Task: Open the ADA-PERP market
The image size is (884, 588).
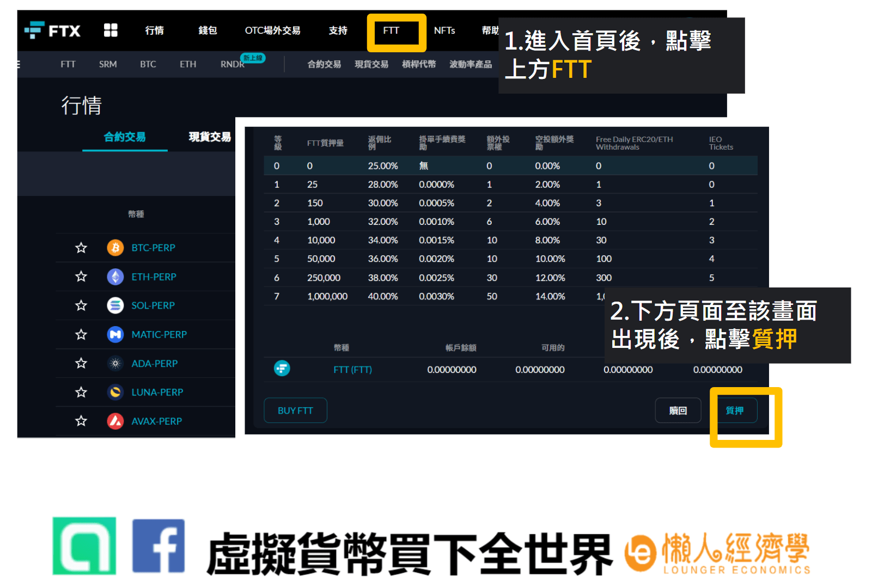Action: click(x=155, y=364)
